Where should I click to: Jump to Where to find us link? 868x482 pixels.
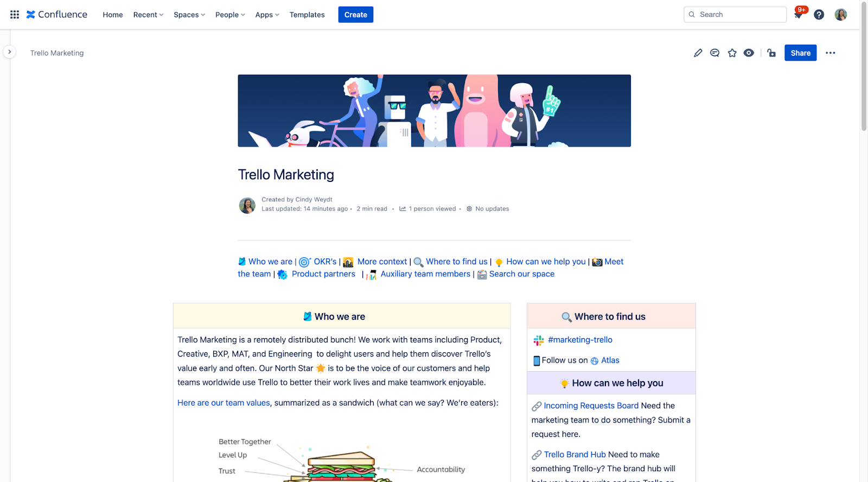click(457, 262)
